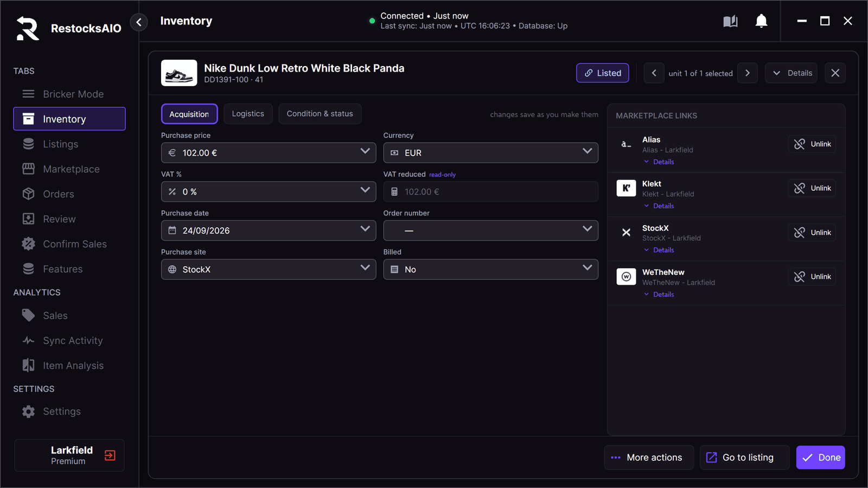This screenshot has height=488, width=868.
Task: Expand Details under Alias link
Action: point(659,162)
